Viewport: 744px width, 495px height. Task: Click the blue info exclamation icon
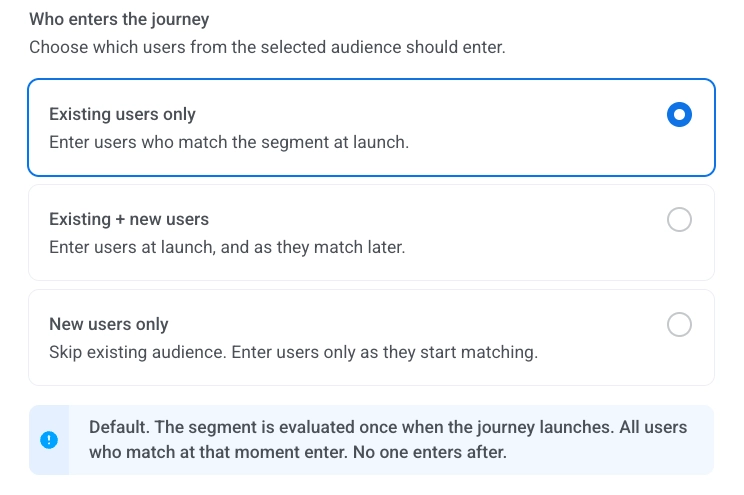coord(49,440)
